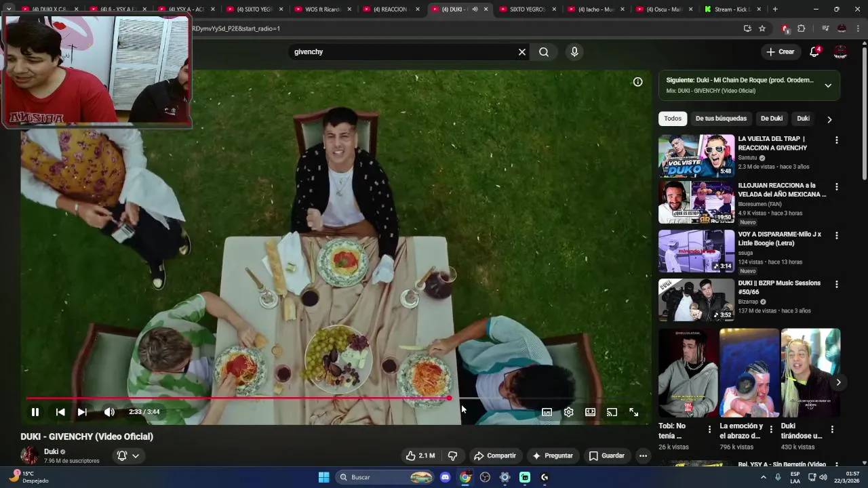Viewport: 868px width, 488px height.
Task: Open options for ILLOJUAN REACCIONA video
Action: pyautogui.click(x=836, y=186)
